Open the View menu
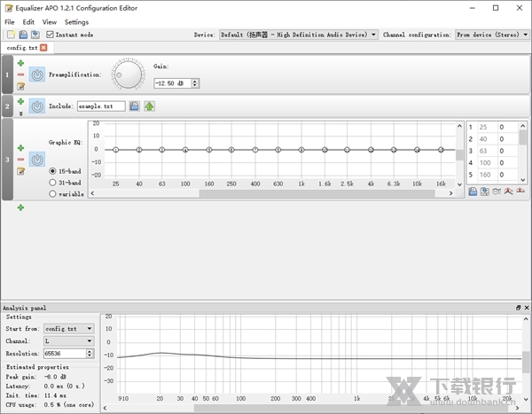Screen dimensions: 532x414 coord(49,21)
